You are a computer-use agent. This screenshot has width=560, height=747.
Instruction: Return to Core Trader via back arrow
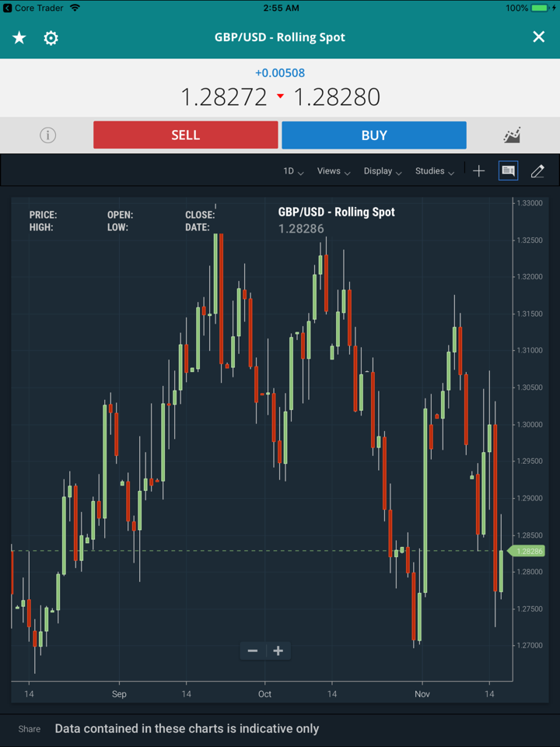(x=8, y=8)
